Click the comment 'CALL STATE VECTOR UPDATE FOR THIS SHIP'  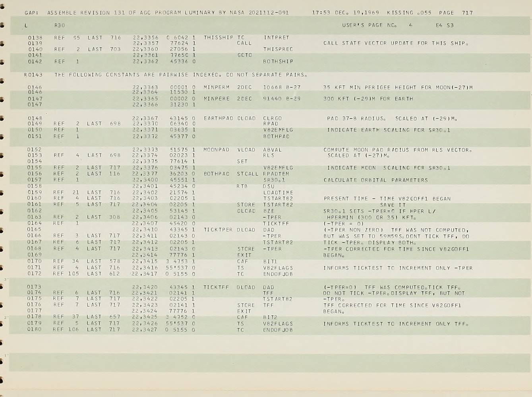tap(396, 43)
